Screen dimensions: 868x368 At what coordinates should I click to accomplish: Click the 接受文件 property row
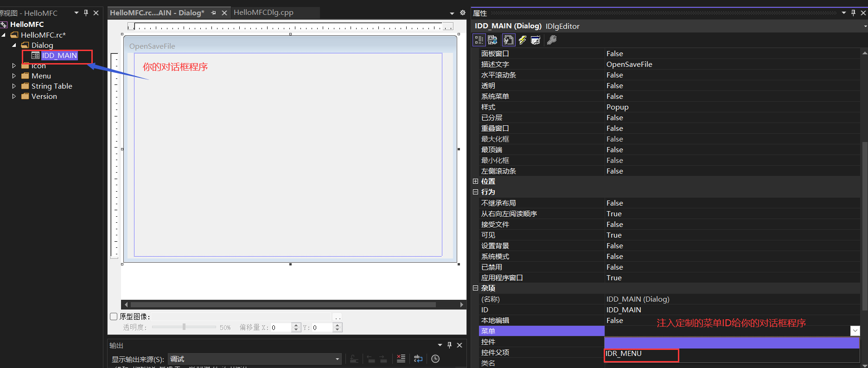point(669,225)
